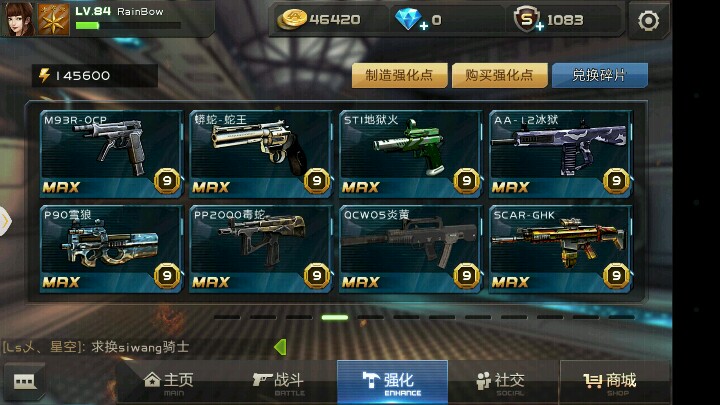Click the 制造强化点 button

399,75
